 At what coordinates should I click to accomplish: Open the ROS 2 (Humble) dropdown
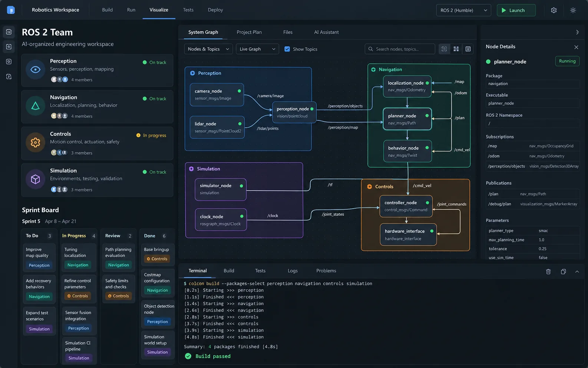(x=463, y=10)
